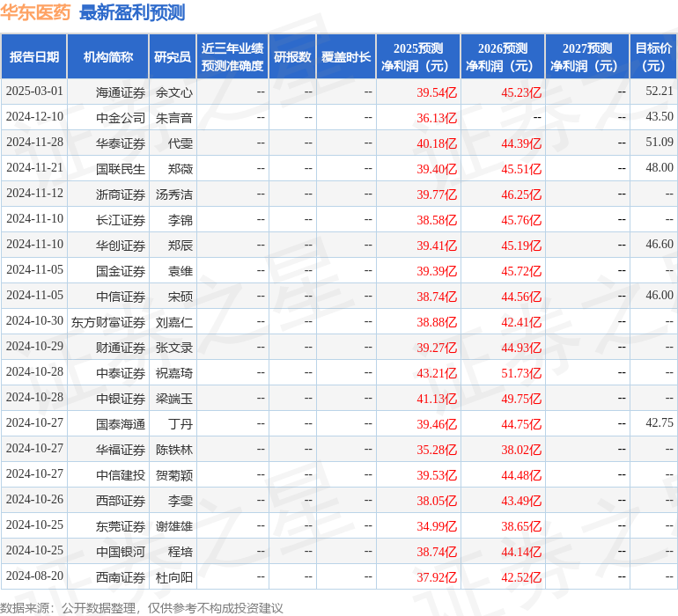The width and height of the screenshot is (678, 616).
Task: Select the 46.25亿 forecast
Action: pos(521,194)
